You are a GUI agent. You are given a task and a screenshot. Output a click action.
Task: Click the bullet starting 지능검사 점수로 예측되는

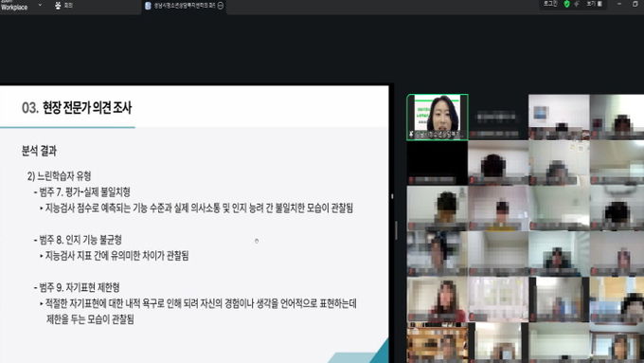click(196, 208)
